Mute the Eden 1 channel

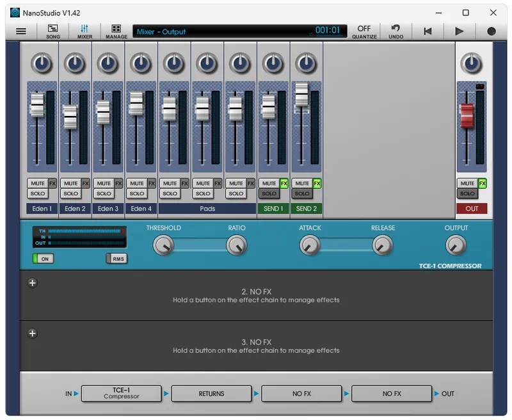click(x=38, y=183)
